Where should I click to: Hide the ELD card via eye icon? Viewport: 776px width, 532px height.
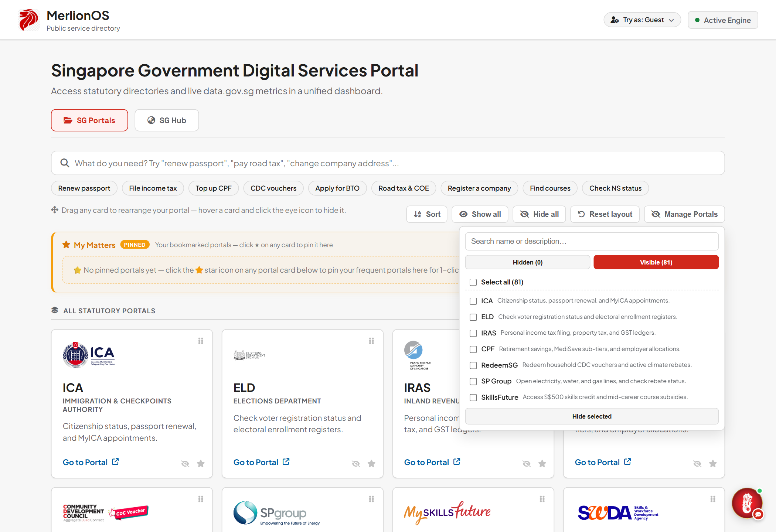click(356, 464)
